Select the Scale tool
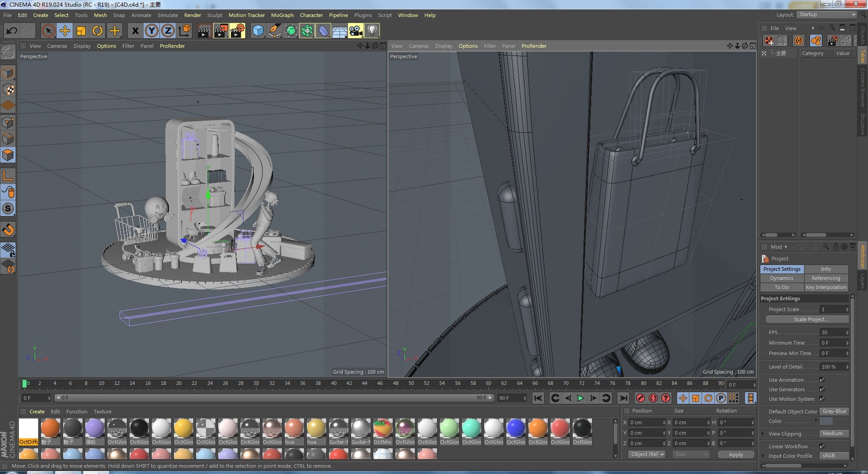The width and height of the screenshot is (868, 474). tap(81, 31)
